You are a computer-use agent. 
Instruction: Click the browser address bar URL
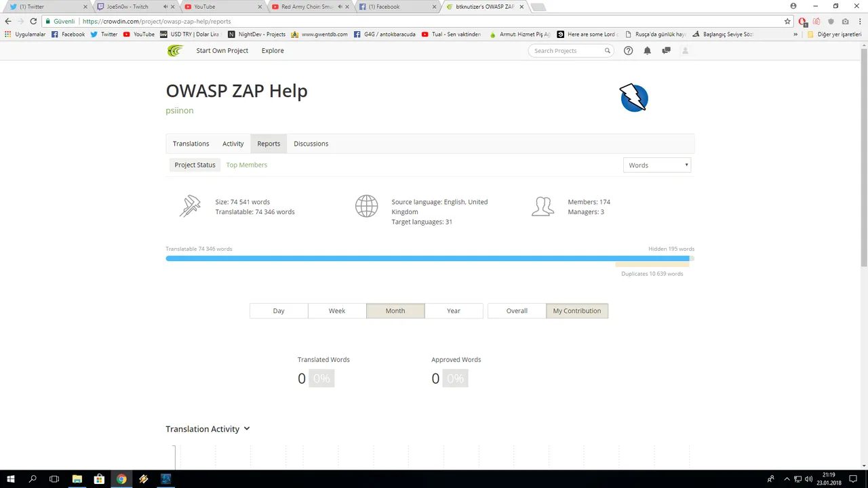point(157,21)
